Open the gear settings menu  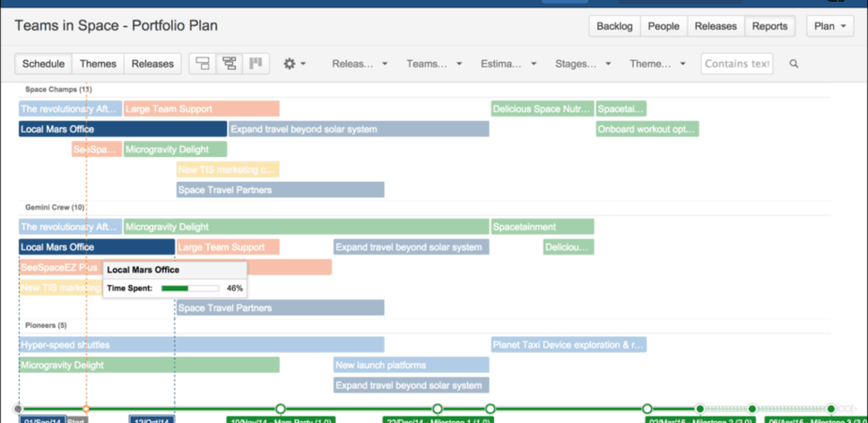pos(295,64)
